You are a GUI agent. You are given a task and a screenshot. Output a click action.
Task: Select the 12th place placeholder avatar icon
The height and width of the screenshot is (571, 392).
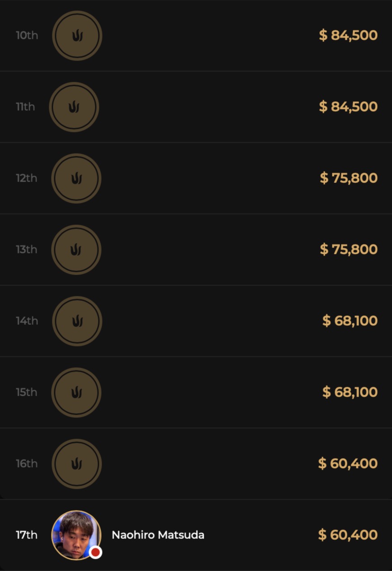click(76, 178)
